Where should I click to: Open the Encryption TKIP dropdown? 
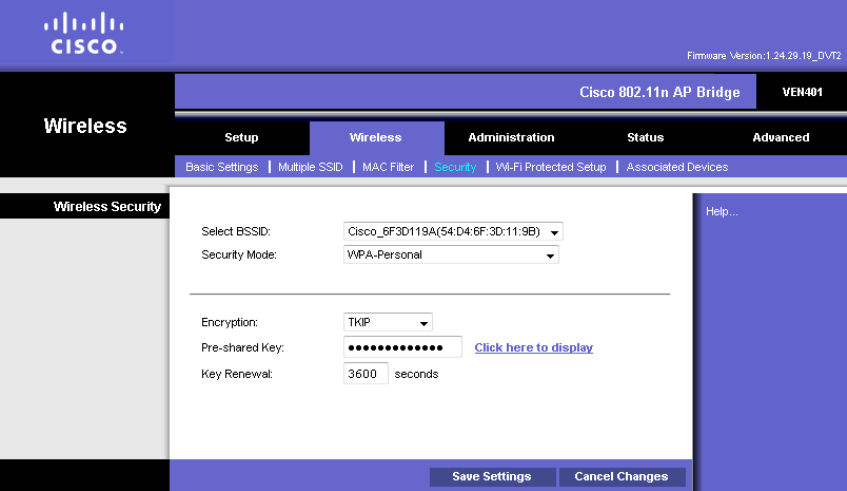point(388,322)
